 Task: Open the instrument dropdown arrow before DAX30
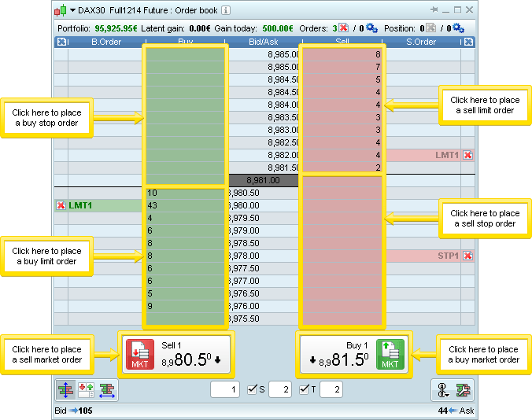72,10
